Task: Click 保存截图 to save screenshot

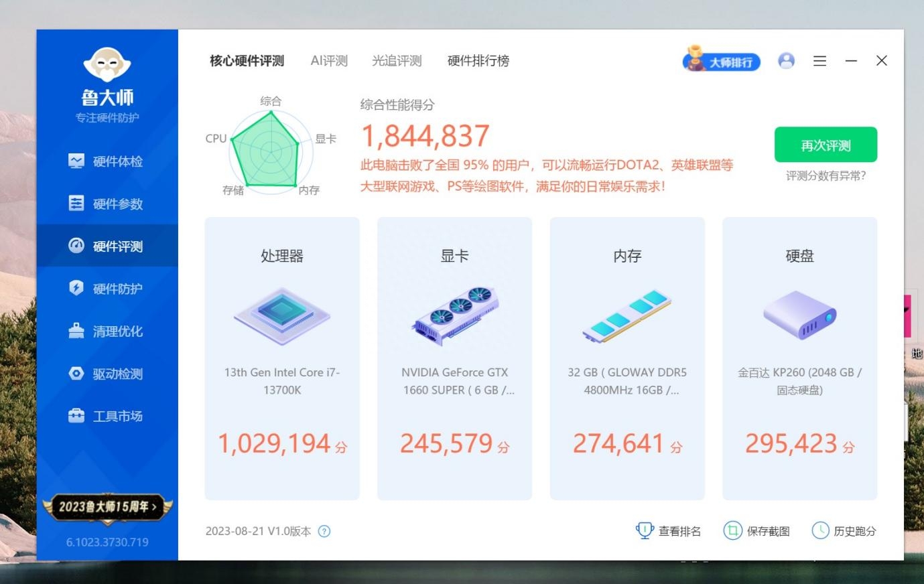Action: click(756, 531)
